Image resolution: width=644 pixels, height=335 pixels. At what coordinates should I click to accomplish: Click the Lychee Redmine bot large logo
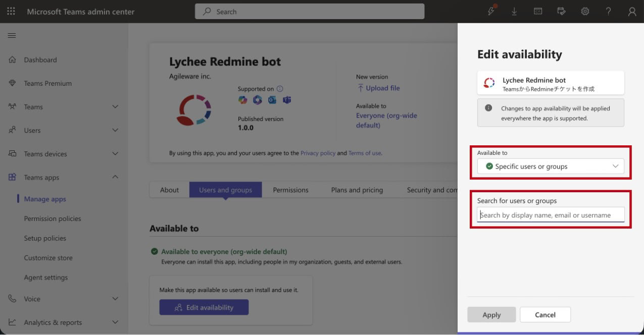(194, 109)
